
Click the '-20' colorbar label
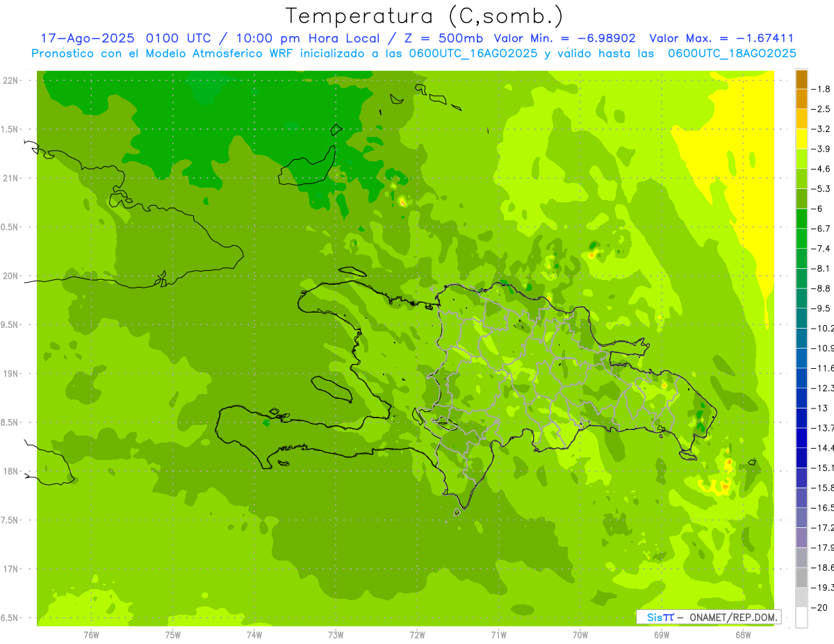tap(821, 608)
